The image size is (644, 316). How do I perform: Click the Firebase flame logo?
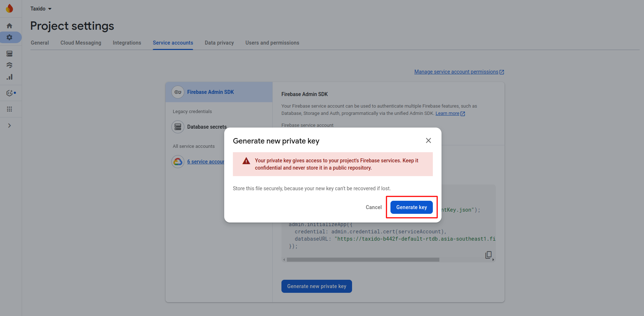pyautogui.click(x=10, y=8)
